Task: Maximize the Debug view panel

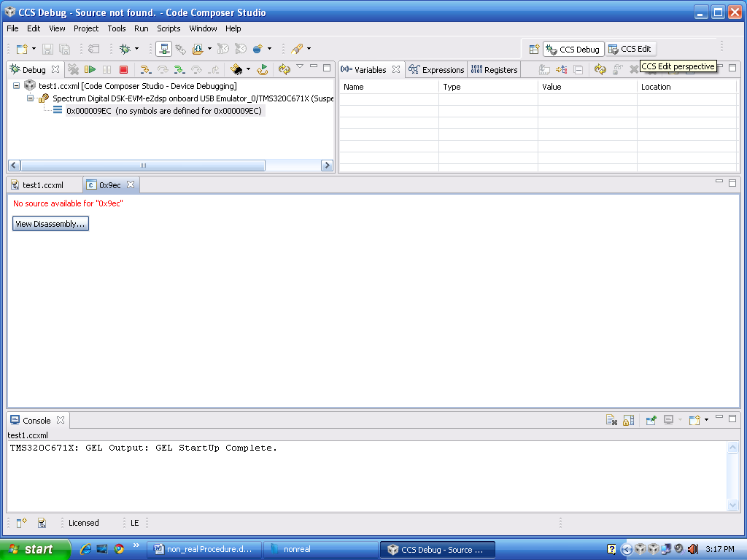Action: tap(327, 68)
